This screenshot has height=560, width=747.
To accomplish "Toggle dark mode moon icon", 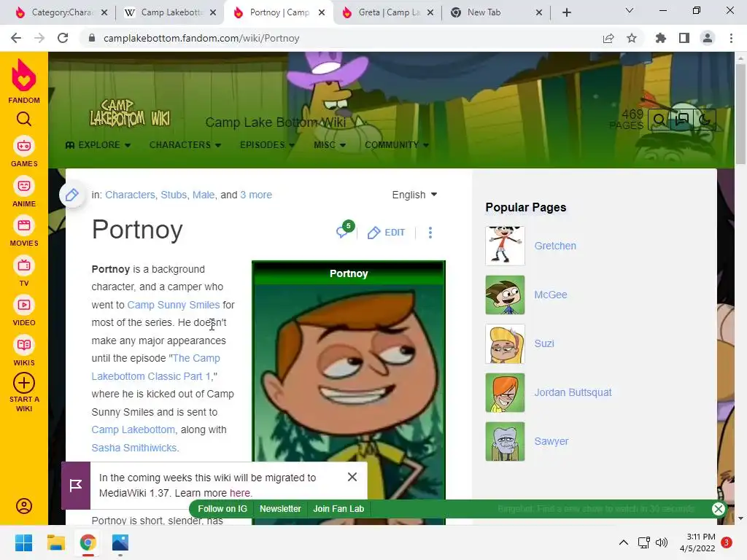I will tap(705, 120).
